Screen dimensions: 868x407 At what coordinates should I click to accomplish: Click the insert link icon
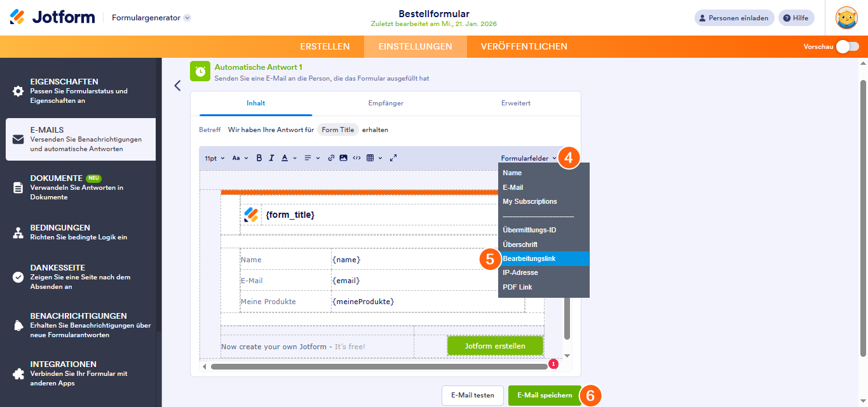coord(331,158)
